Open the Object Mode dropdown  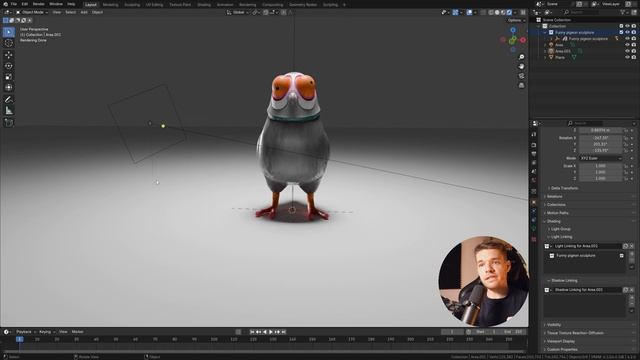pyautogui.click(x=32, y=12)
